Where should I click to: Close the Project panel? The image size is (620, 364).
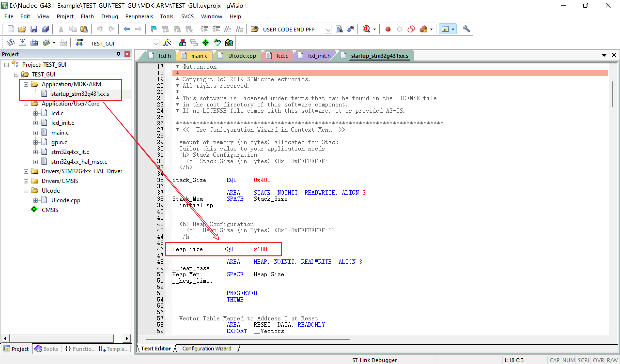tap(127, 54)
